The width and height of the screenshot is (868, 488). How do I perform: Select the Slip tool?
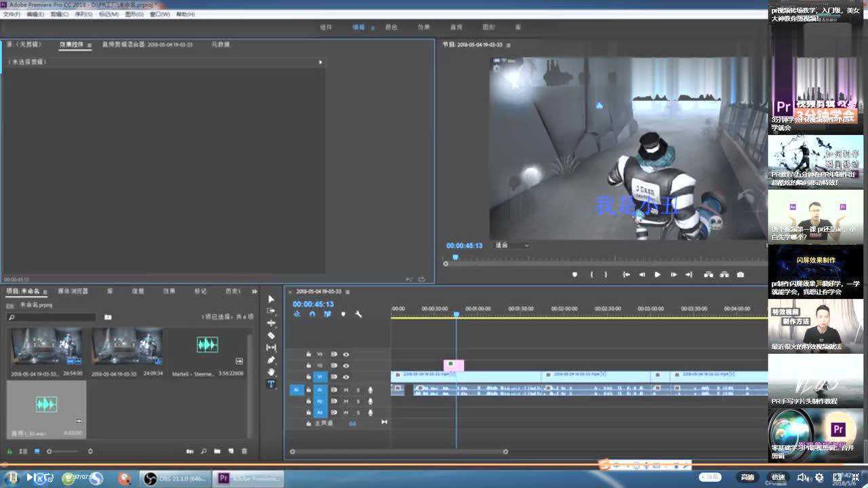(271, 348)
